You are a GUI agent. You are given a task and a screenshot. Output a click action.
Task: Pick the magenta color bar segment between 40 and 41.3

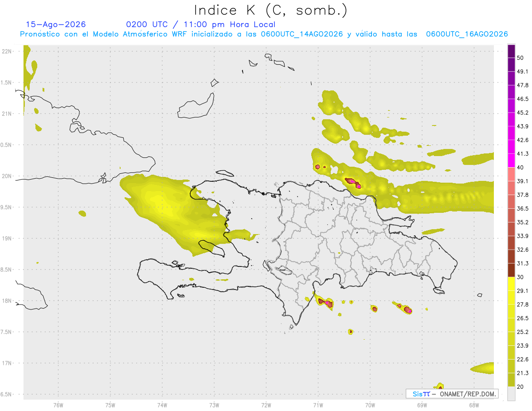point(511,160)
